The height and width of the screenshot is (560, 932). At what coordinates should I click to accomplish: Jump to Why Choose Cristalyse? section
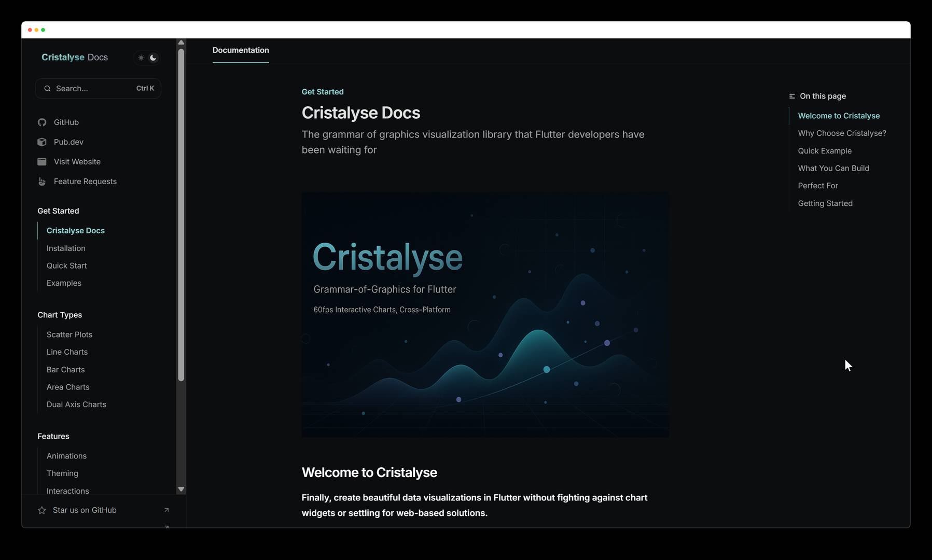click(x=842, y=133)
